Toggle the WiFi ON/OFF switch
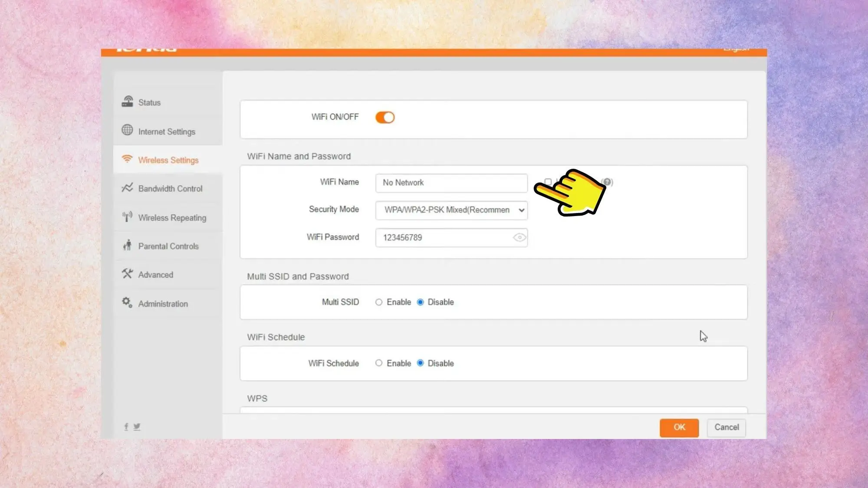The image size is (868, 488). (x=385, y=118)
